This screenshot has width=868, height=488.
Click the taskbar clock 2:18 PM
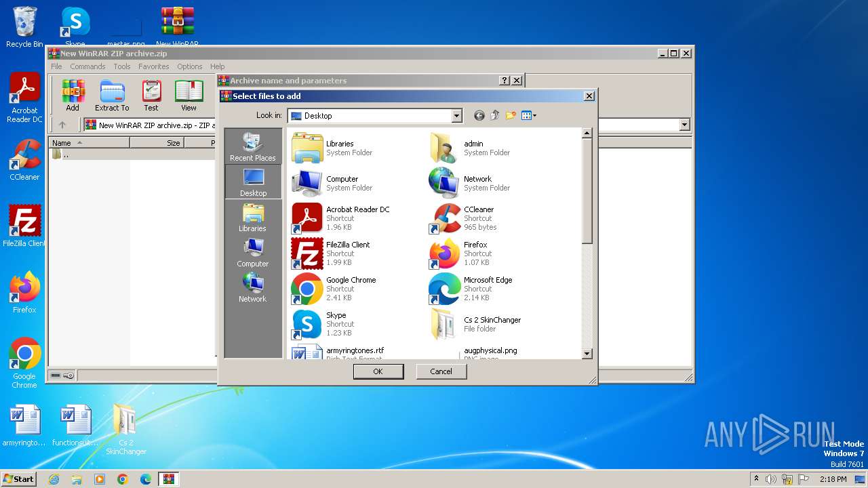833,479
